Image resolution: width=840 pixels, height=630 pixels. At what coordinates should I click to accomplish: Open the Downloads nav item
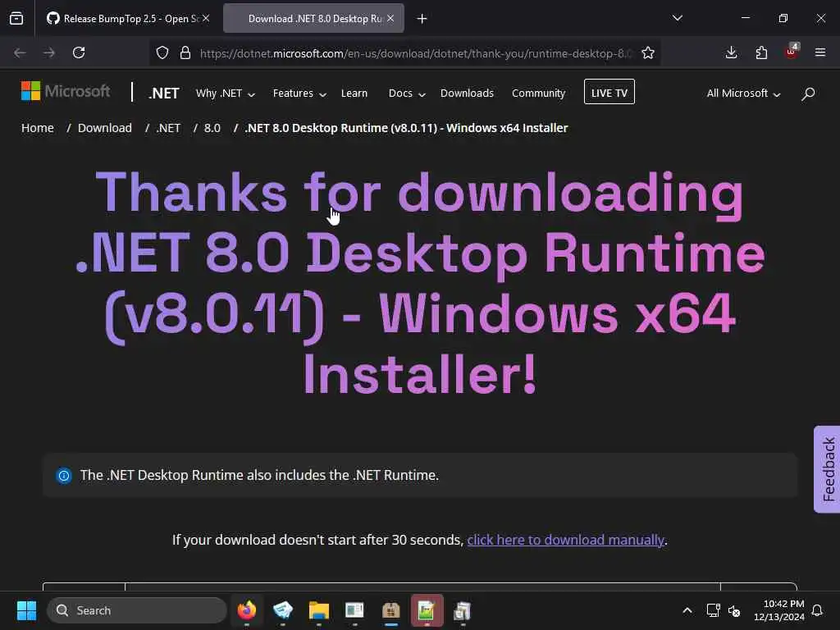pyautogui.click(x=467, y=94)
